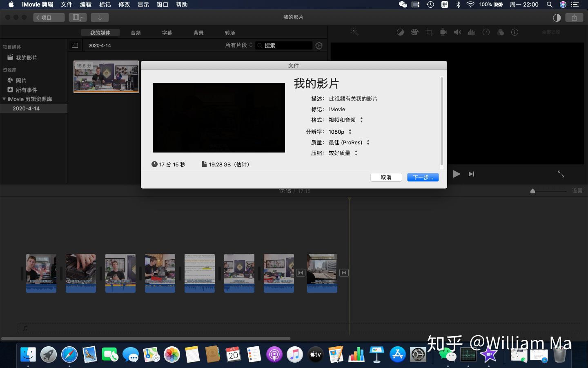588x368 pixels.
Task: Switch to the 转场 tab
Action: [229, 32]
